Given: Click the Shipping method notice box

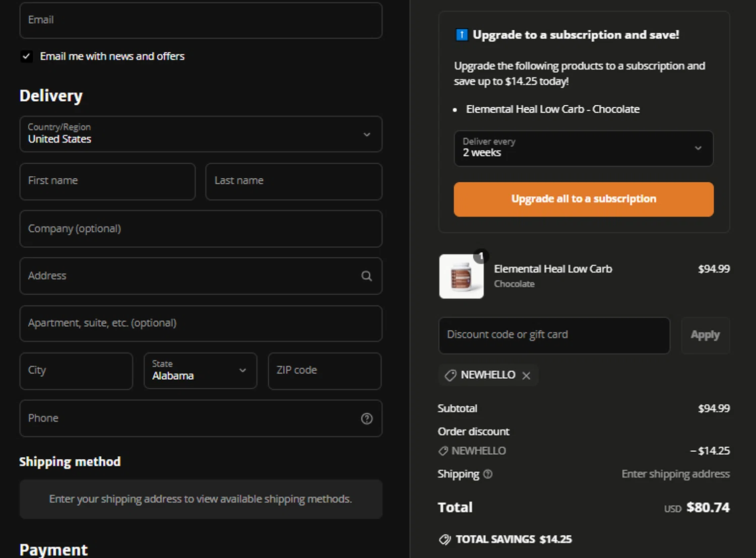Looking at the screenshot, I should click(x=201, y=499).
